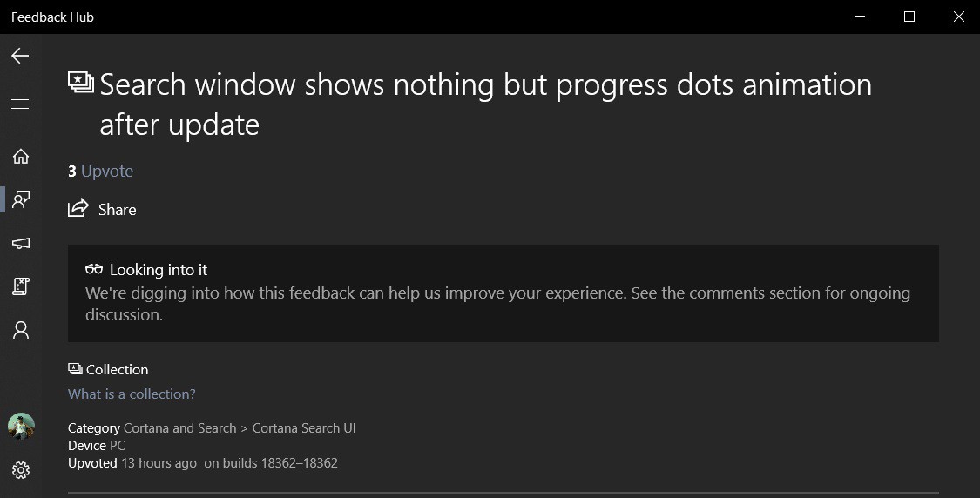
Task: Click the Share text label
Action: pyautogui.click(x=117, y=210)
